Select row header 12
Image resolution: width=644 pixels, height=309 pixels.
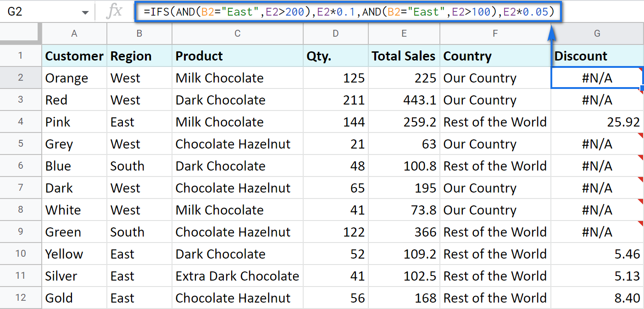[x=21, y=298]
